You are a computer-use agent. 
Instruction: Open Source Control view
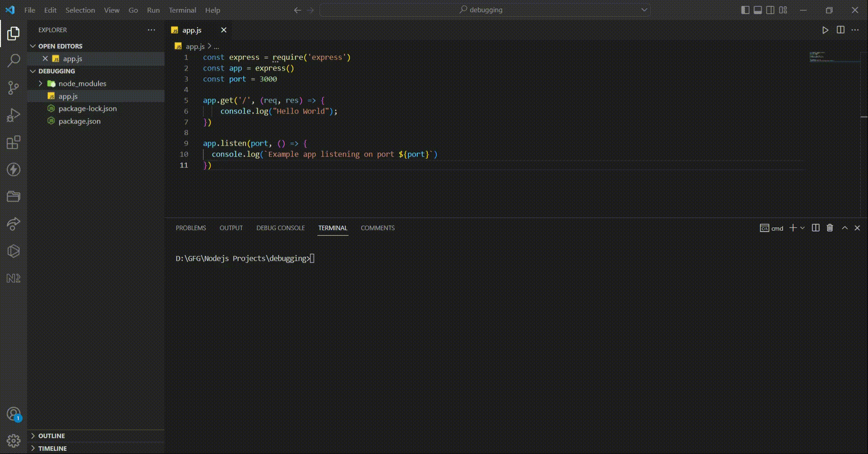tap(14, 88)
